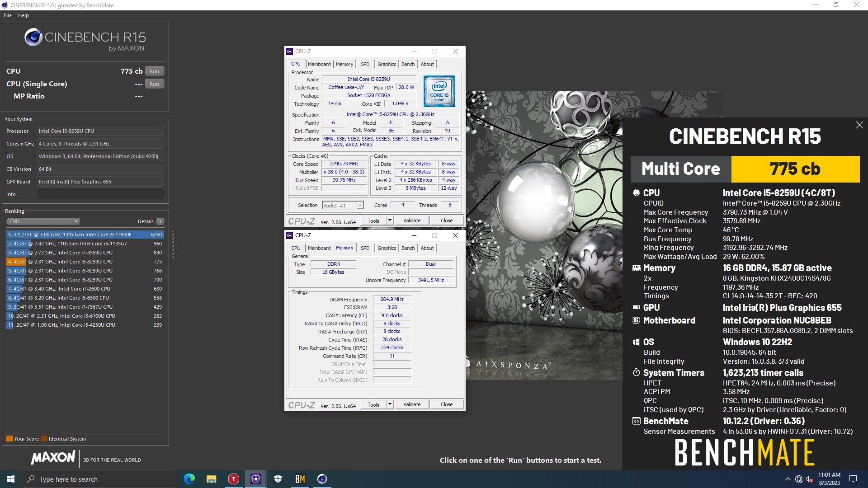868x488 pixels.
Task: Edit the Info field in Your System
Action: click(100, 194)
